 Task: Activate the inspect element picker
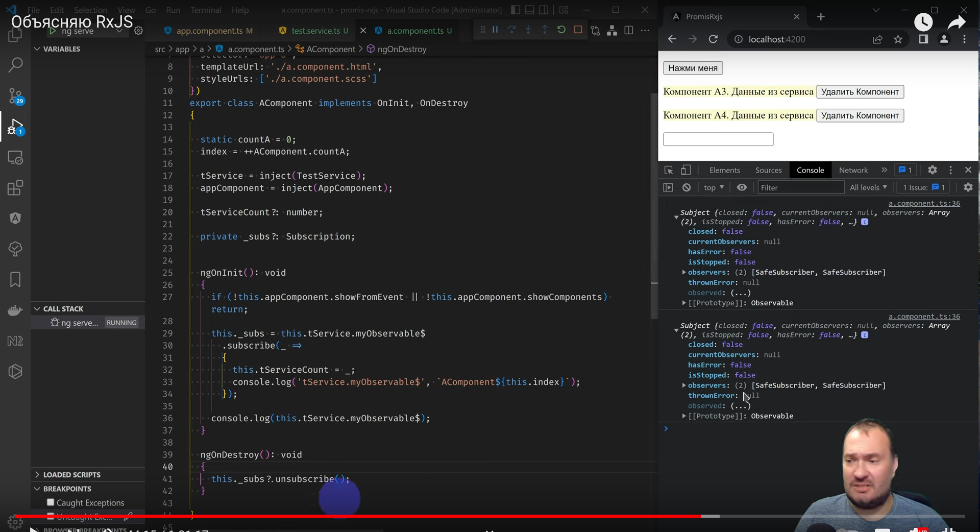669,170
